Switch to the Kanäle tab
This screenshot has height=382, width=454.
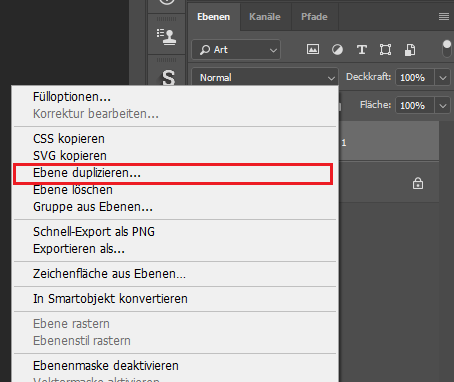[x=265, y=17]
